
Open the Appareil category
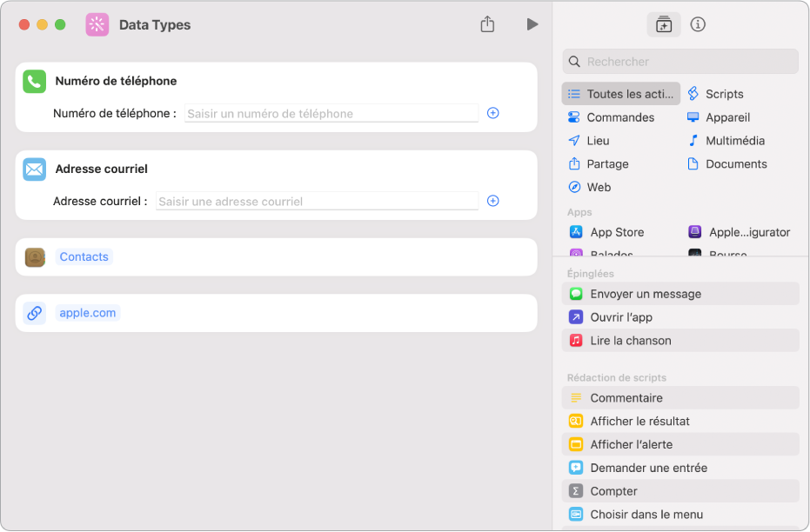click(719, 117)
